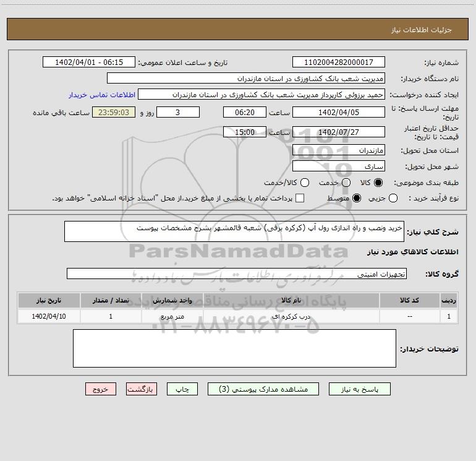The width and height of the screenshot is (476, 461).
Task: Click price validity time 15:00
Action: (x=245, y=132)
